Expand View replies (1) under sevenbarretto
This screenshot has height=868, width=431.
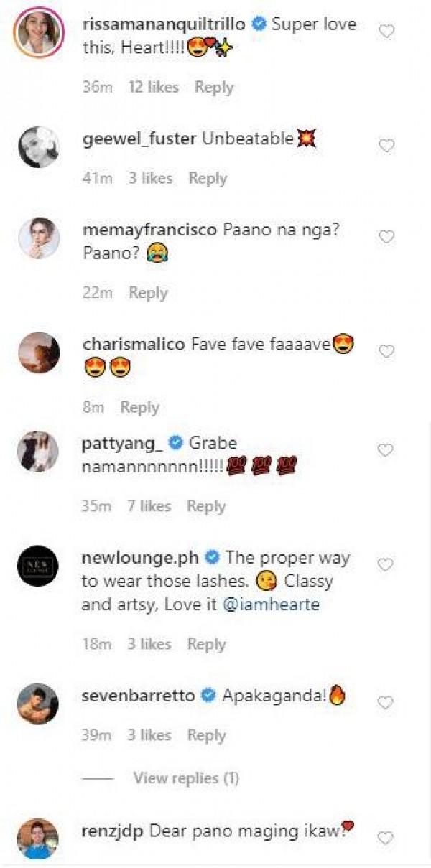(185, 778)
